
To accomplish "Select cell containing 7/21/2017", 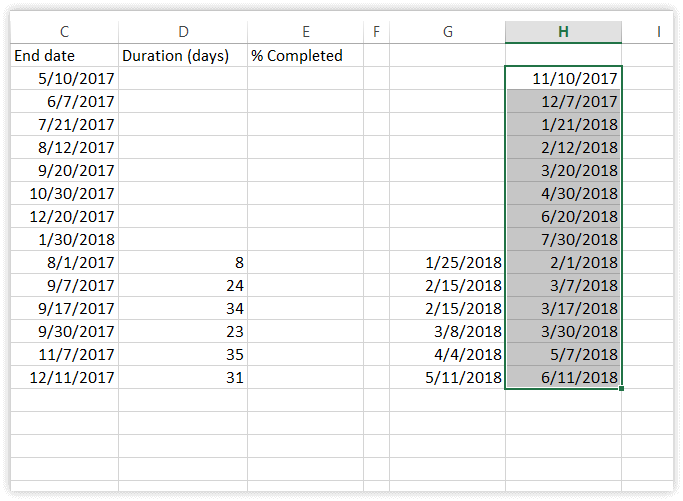I will pos(64,125).
